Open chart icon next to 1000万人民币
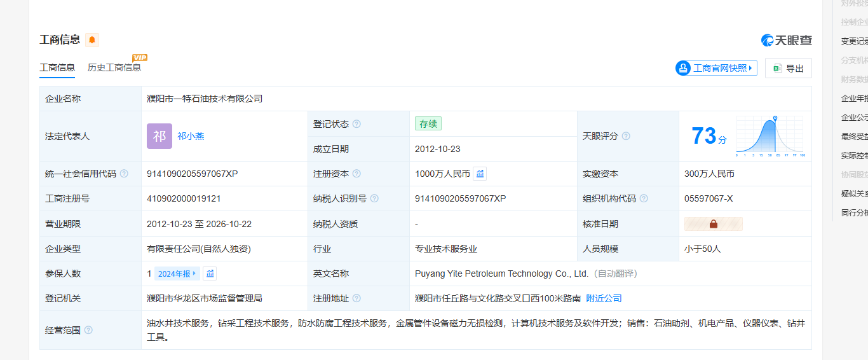Screen dimensions: 868x360 click(x=480, y=174)
